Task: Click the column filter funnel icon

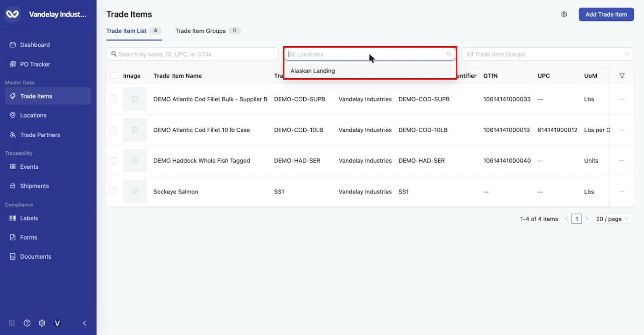Action: point(622,76)
